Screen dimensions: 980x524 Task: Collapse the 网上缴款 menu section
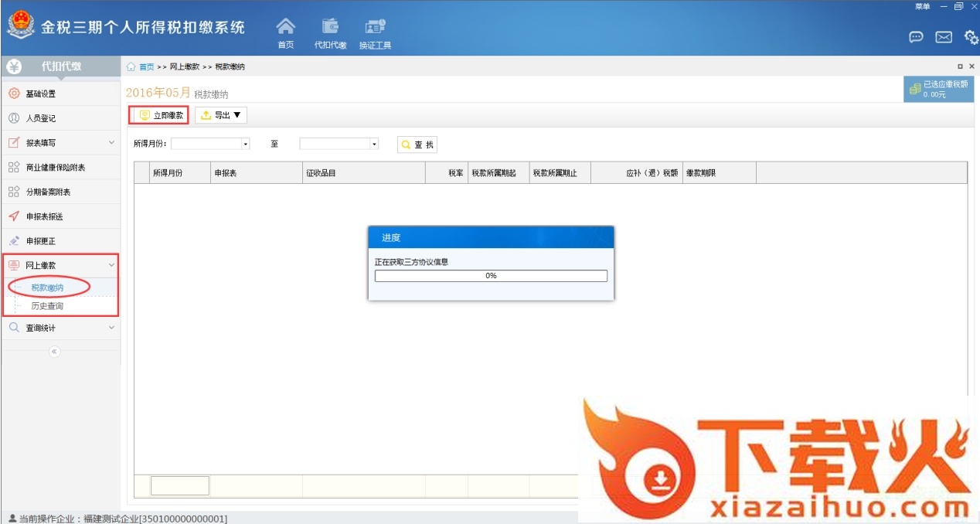(111, 265)
